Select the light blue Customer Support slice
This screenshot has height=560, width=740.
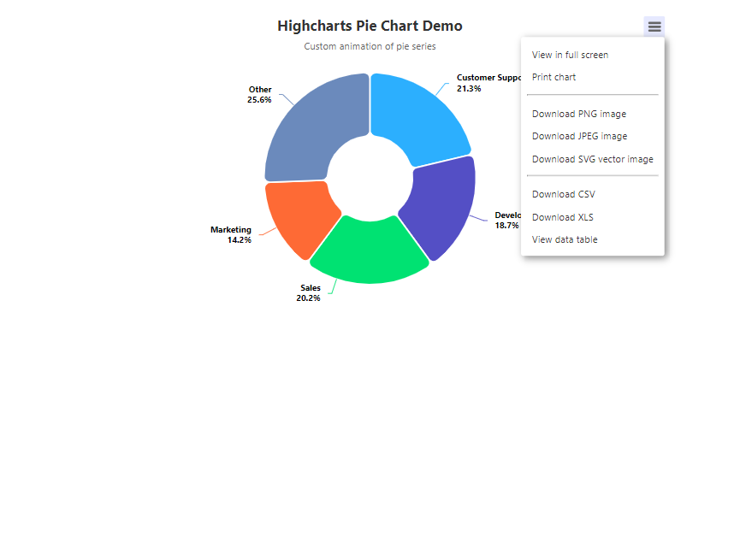coord(415,118)
